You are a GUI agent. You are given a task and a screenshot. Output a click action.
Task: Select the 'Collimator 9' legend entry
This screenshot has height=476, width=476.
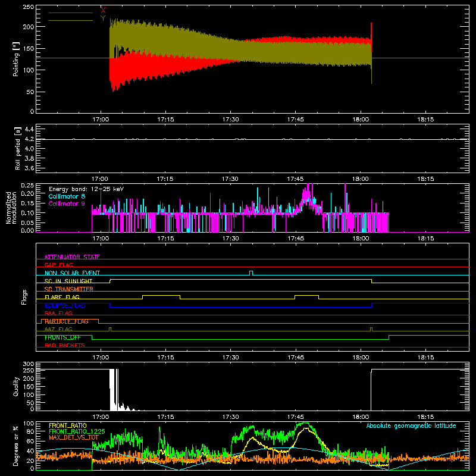pos(67,203)
